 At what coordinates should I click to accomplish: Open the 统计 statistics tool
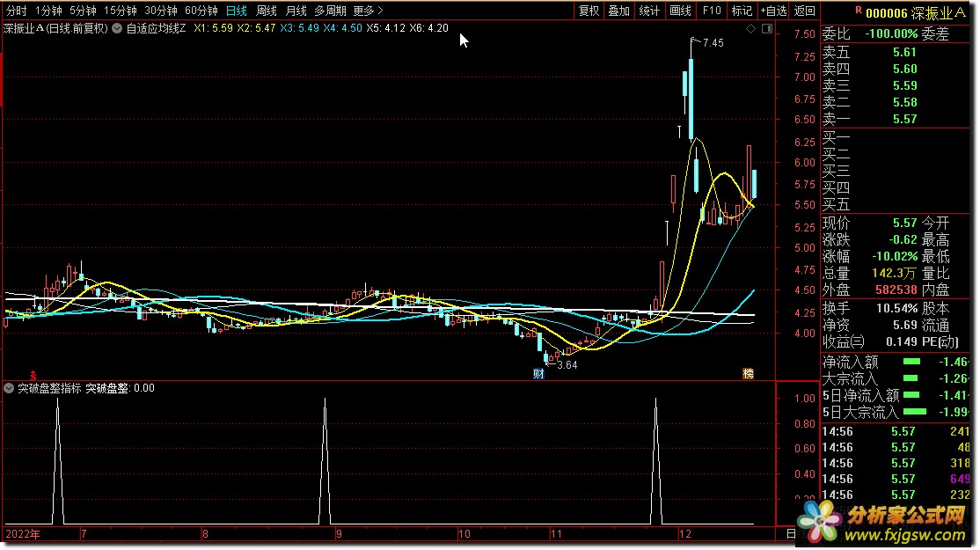click(x=649, y=11)
